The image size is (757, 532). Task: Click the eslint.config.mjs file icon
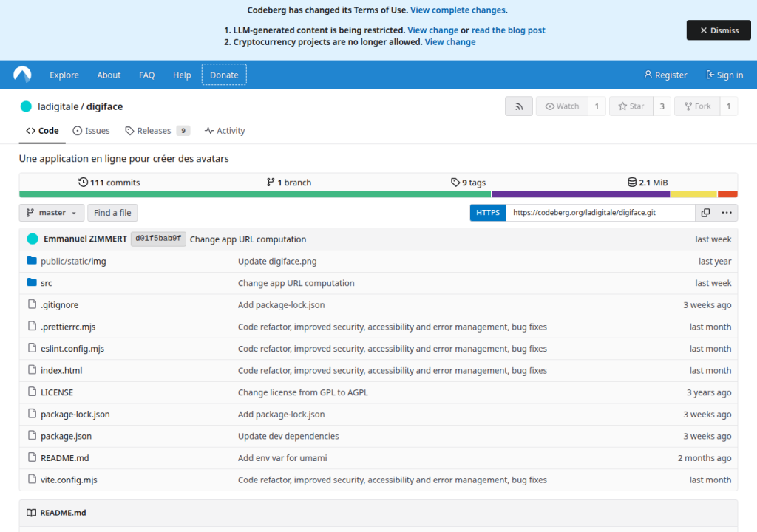pos(32,348)
